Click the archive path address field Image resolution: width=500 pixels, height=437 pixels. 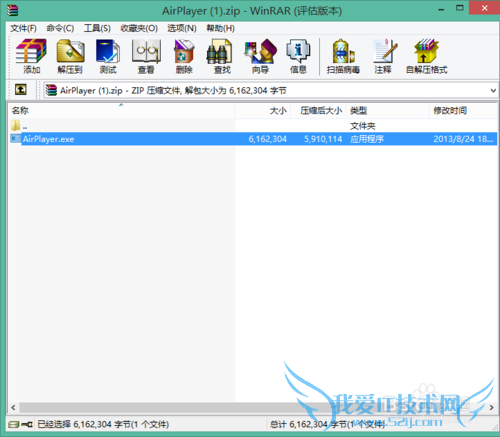pos(270,90)
